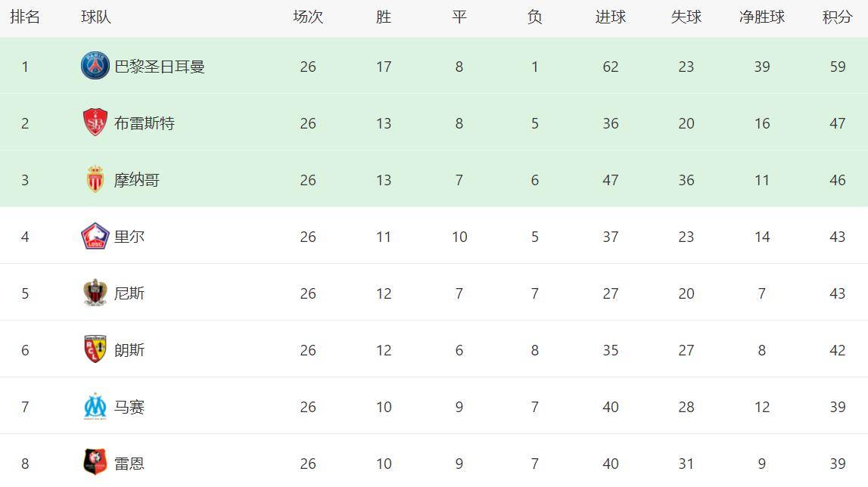Screen dimensions: 868x487
Task: Click the Lens RCL team badge
Action: (x=95, y=349)
